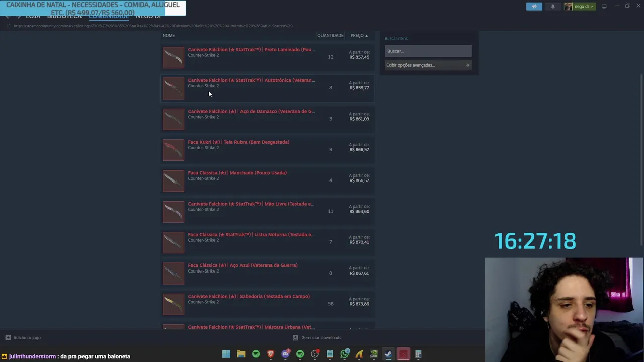Open the Notepad taskbar icon

(330, 354)
